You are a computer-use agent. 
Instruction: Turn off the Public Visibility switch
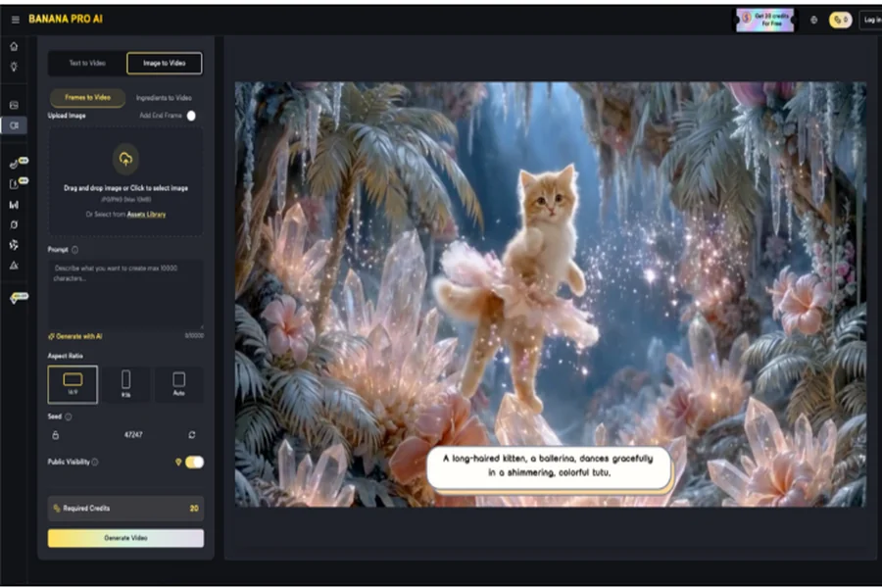[x=194, y=462]
